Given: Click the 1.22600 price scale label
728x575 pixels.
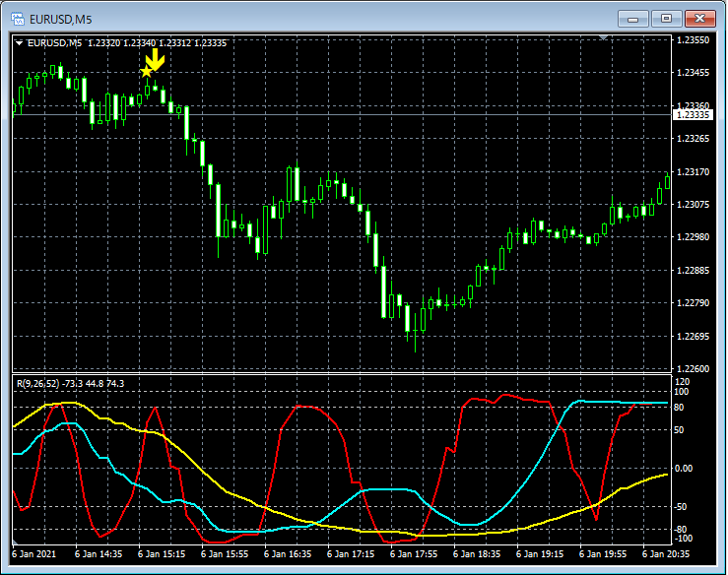Looking at the screenshot, I should point(693,369).
